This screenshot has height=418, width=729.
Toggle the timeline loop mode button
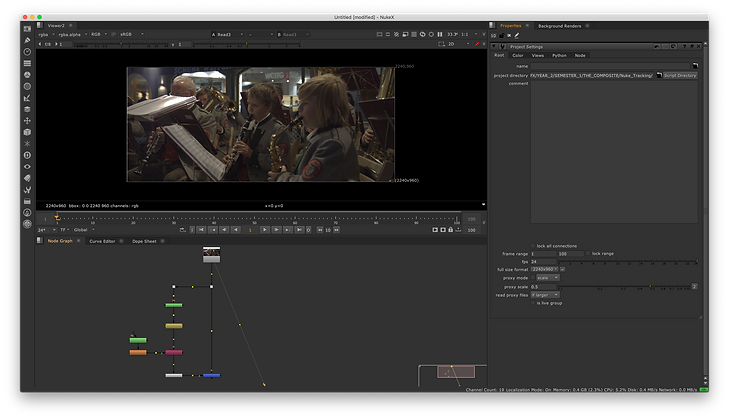(x=183, y=230)
